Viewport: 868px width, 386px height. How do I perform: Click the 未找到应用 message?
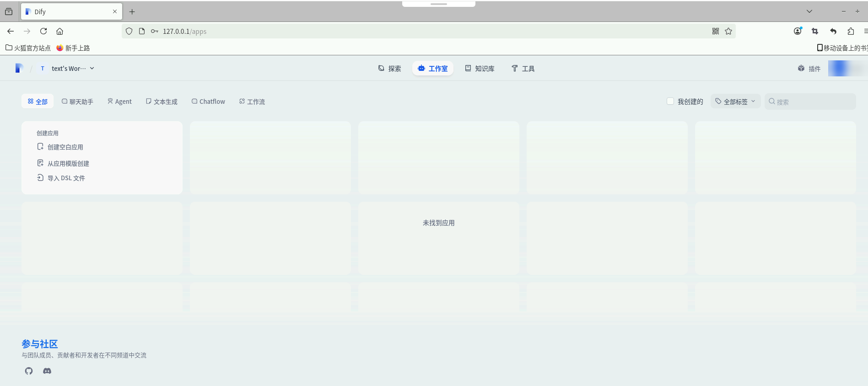438,223
